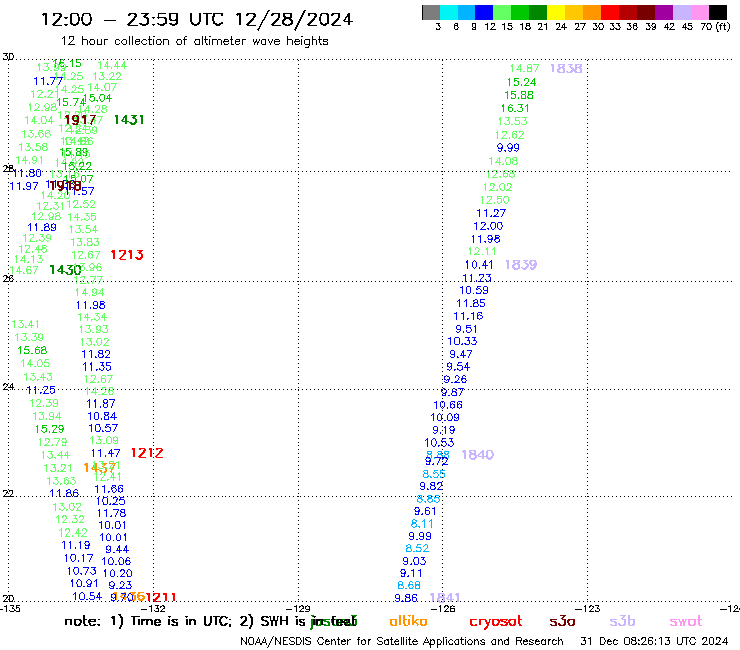Click the light blue value 8.11
The height and width of the screenshot is (650, 740).
click(422, 524)
